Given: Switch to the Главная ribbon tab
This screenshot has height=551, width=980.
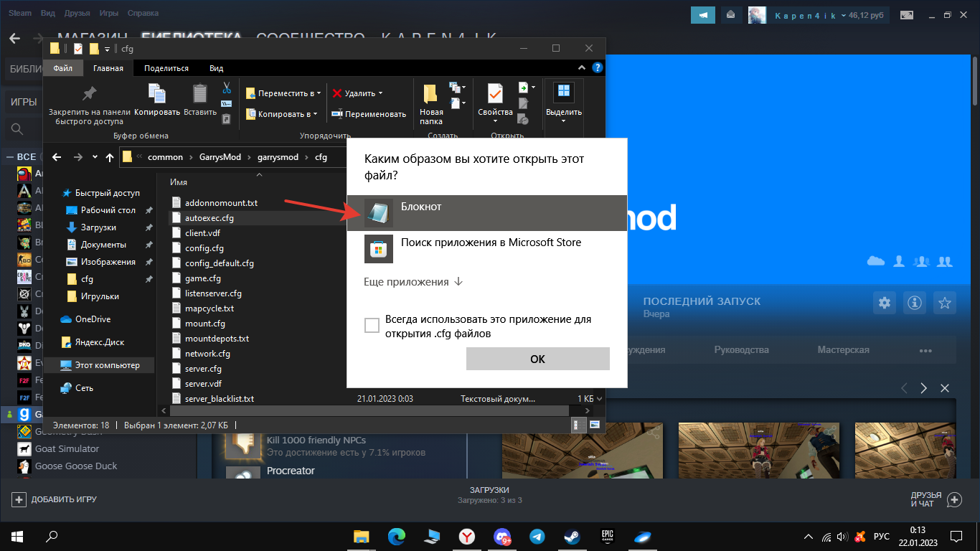Looking at the screenshot, I should [x=108, y=68].
